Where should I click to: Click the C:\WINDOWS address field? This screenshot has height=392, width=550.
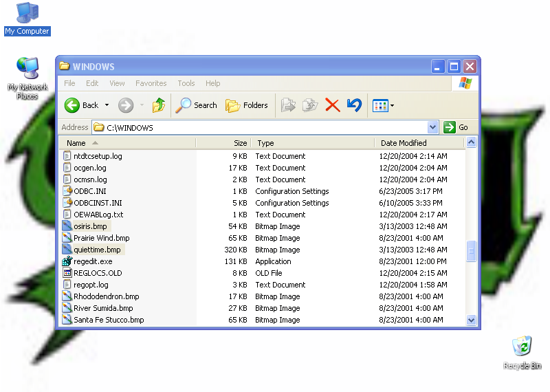(x=260, y=127)
